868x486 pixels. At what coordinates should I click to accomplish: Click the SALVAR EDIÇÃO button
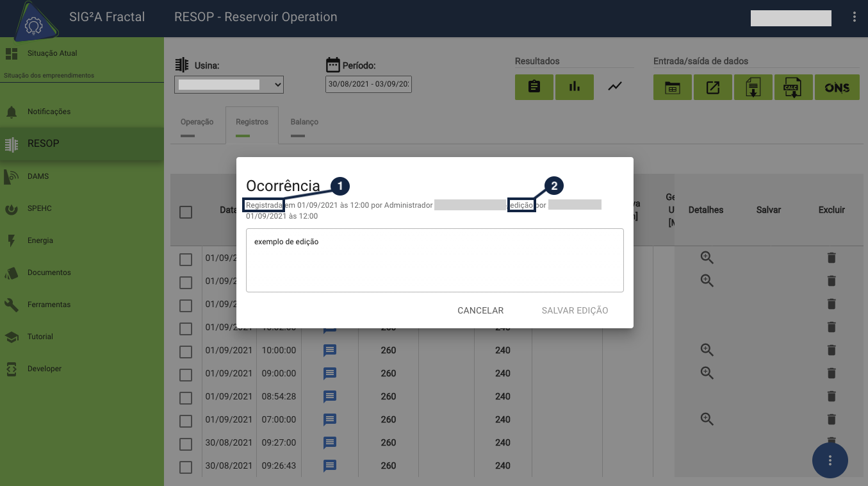575,310
